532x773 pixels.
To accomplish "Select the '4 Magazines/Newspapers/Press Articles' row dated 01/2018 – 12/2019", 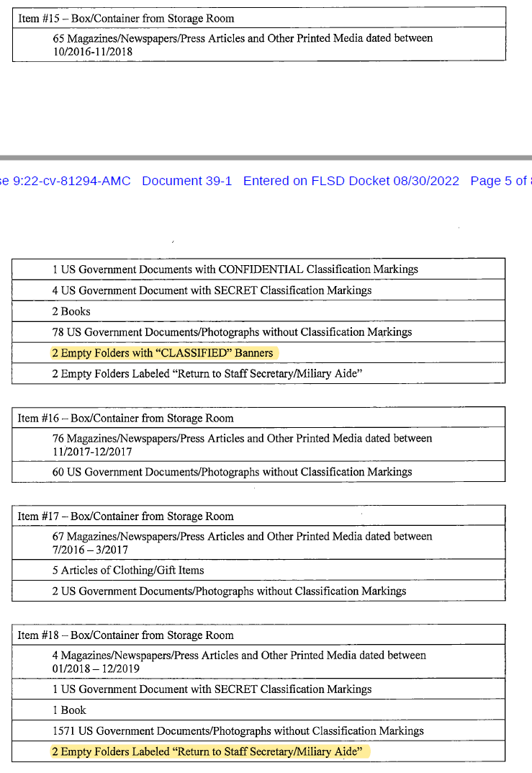I will tap(258, 661).
